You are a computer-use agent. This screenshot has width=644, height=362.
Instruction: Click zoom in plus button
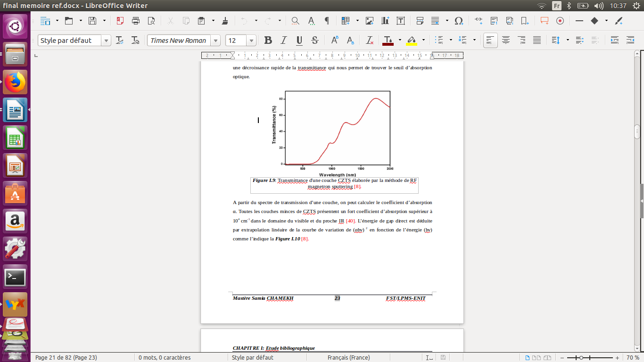[x=618, y=358]
